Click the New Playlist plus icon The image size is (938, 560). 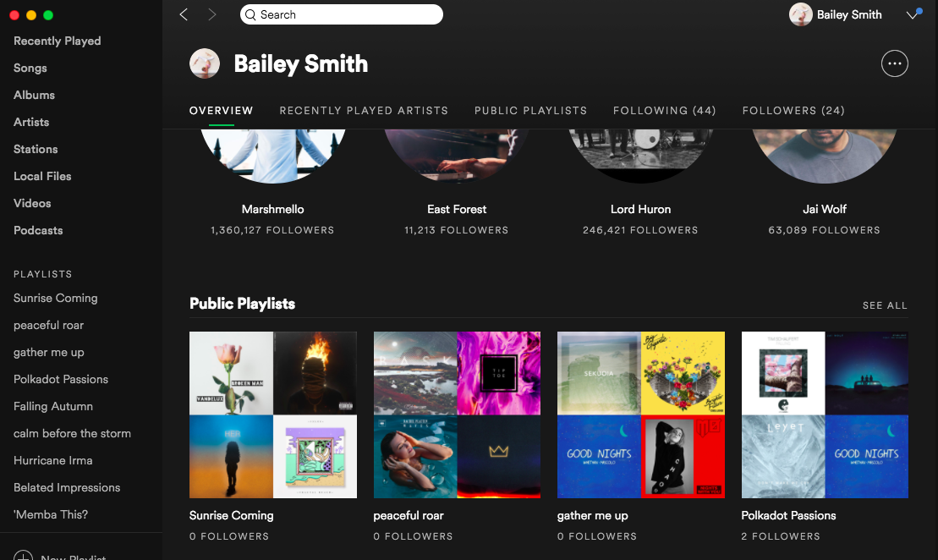click(23, 555)
